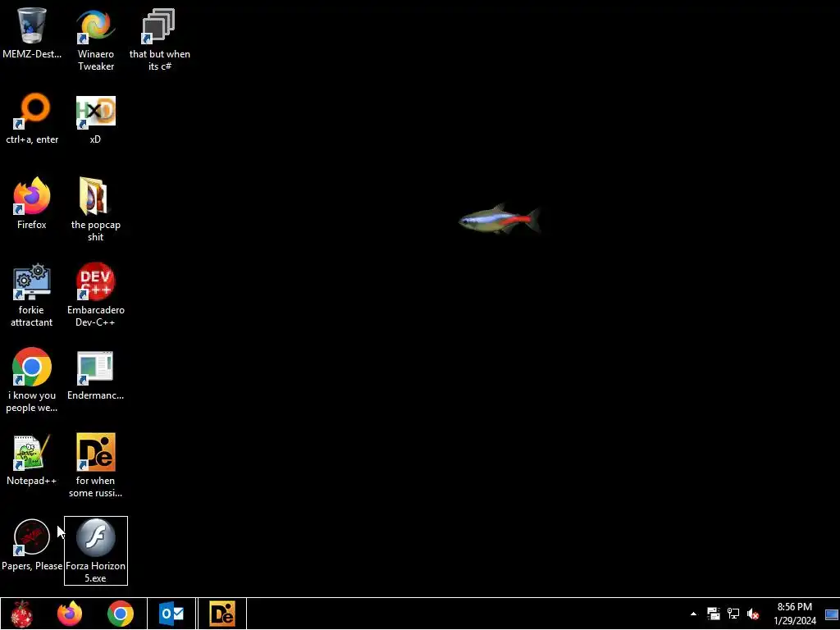Click the Christmas ornament Start button

click(22, 614)
